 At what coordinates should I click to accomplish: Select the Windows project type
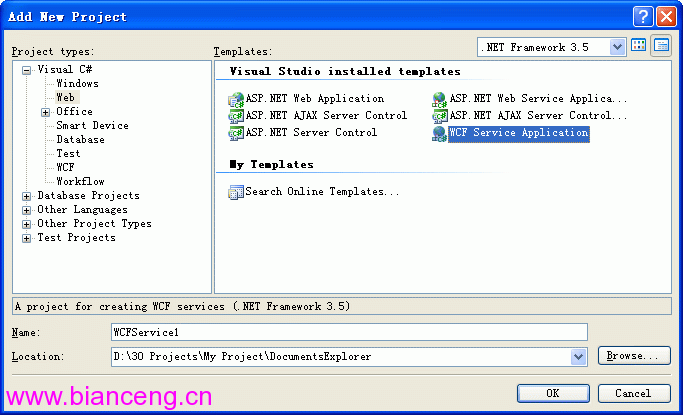(78, 83)
